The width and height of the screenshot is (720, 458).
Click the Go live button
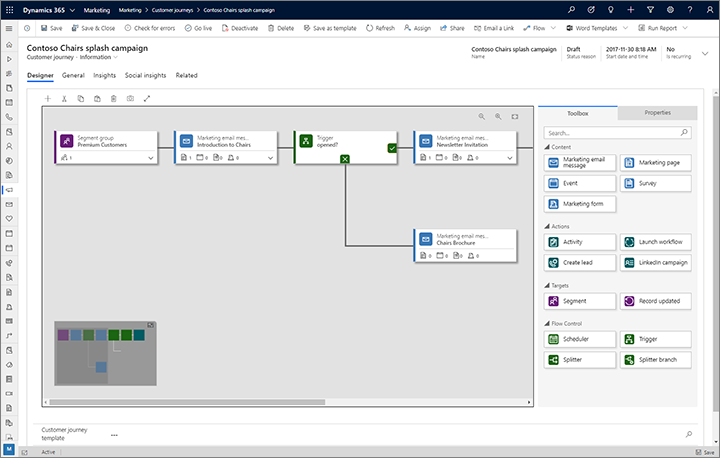(198, 28)
